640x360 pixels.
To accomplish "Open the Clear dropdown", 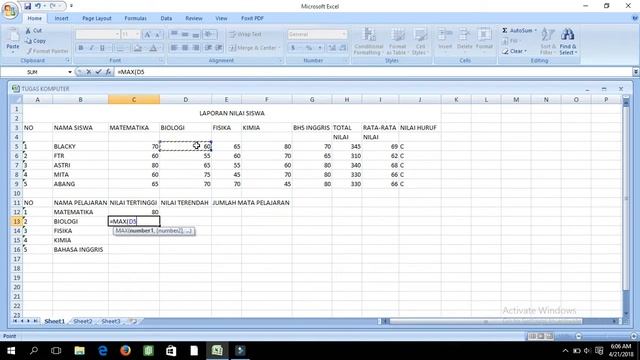I will [x=515, y=51].
